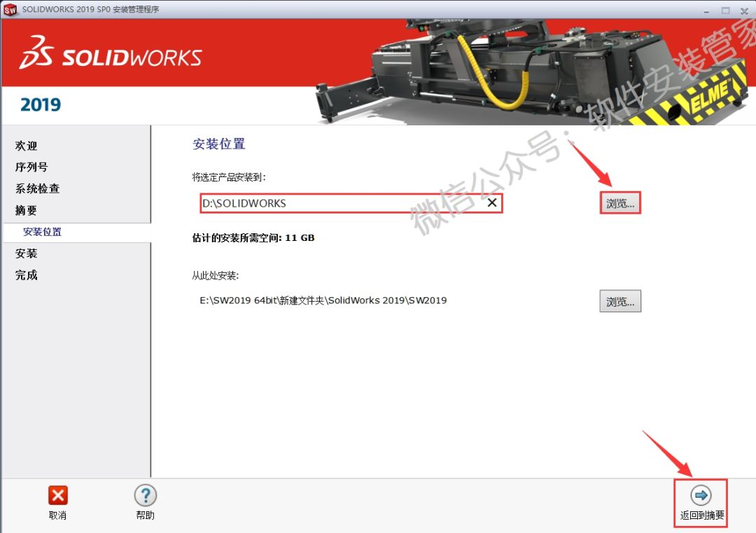Select the 摘要 step in sidebar

(x=27, y=210)
